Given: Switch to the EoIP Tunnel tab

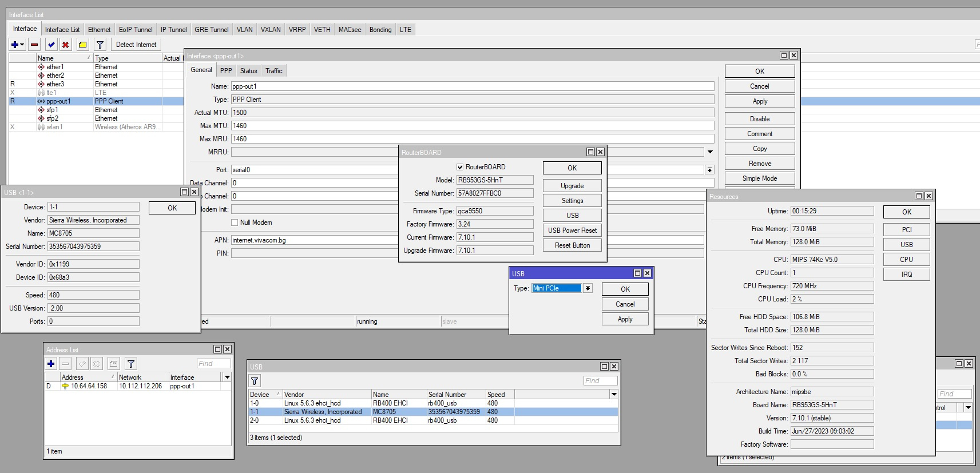Looking at the screenshot, I should point(136,30).
